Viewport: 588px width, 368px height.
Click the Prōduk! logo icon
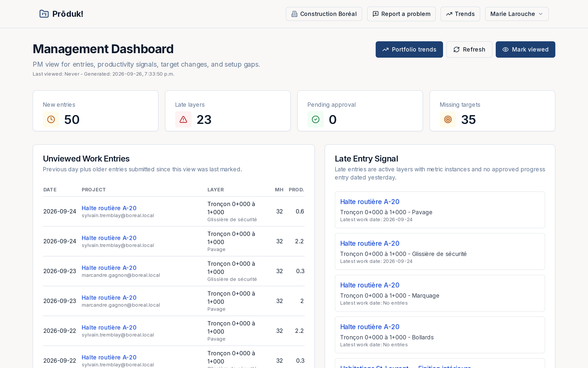44,14
